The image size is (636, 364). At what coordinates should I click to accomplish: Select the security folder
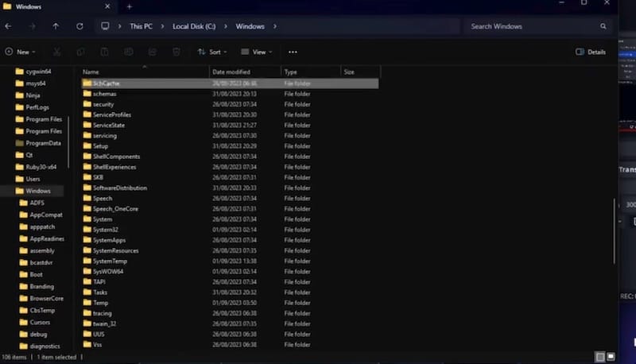230,104
